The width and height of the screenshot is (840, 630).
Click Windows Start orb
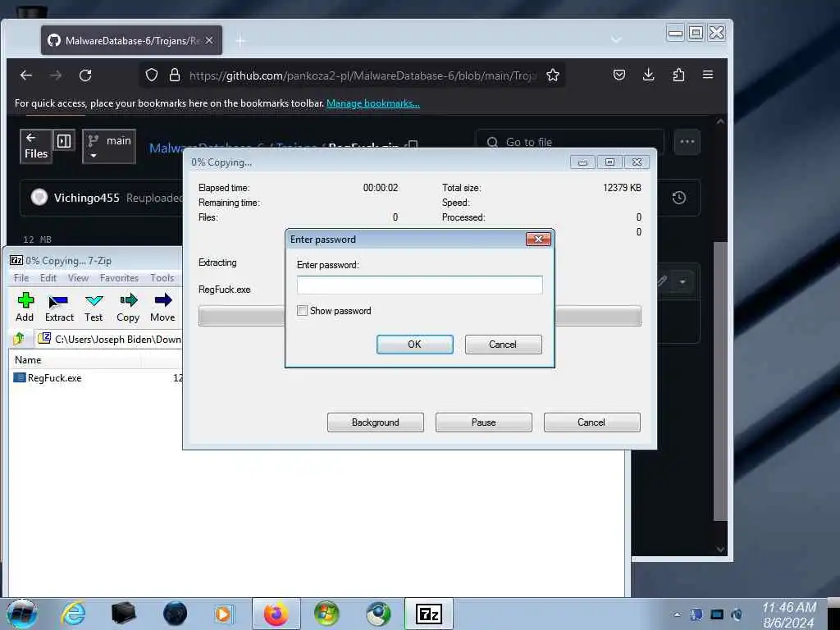pos(22,614)
